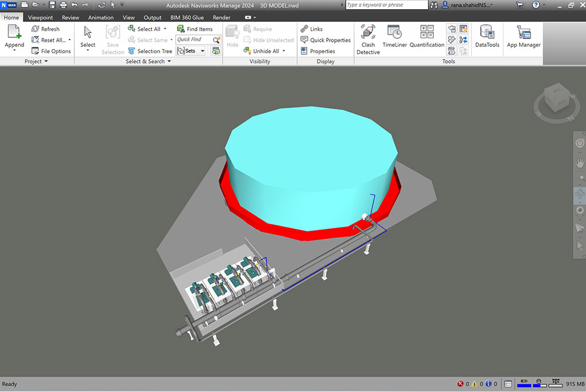The image size is (586, 392).
Task: Open DataTools from the Tools panel
Action: click(487, 38)
